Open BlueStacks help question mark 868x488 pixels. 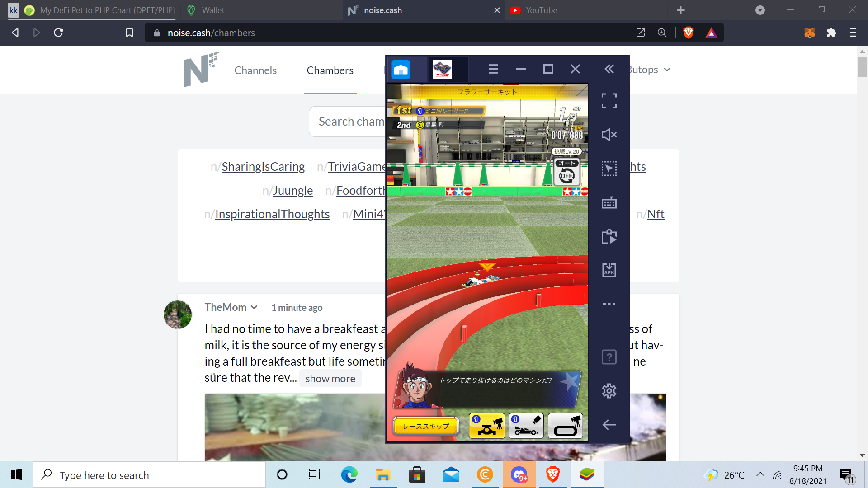click(609, 357)
